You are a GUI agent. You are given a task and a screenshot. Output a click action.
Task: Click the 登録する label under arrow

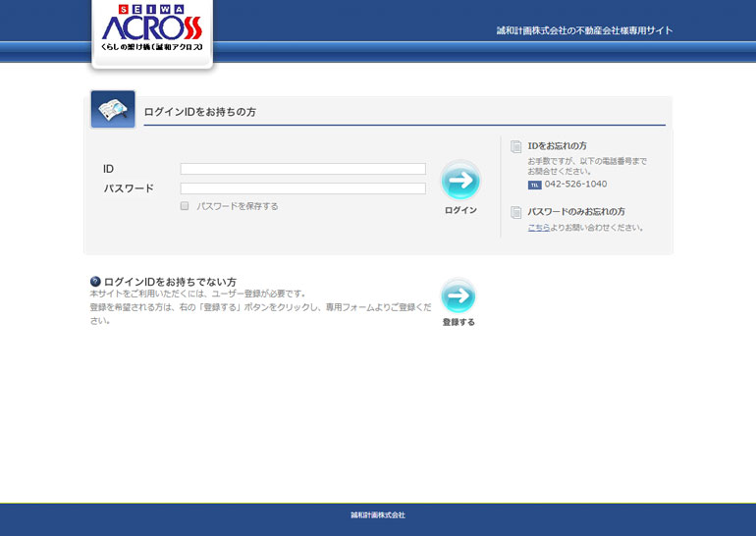tap(459, 322)
